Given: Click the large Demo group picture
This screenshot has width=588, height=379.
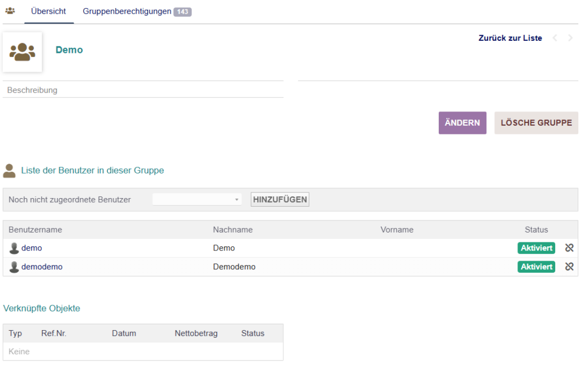Looking at the screenshot, I should pos(22,52).
